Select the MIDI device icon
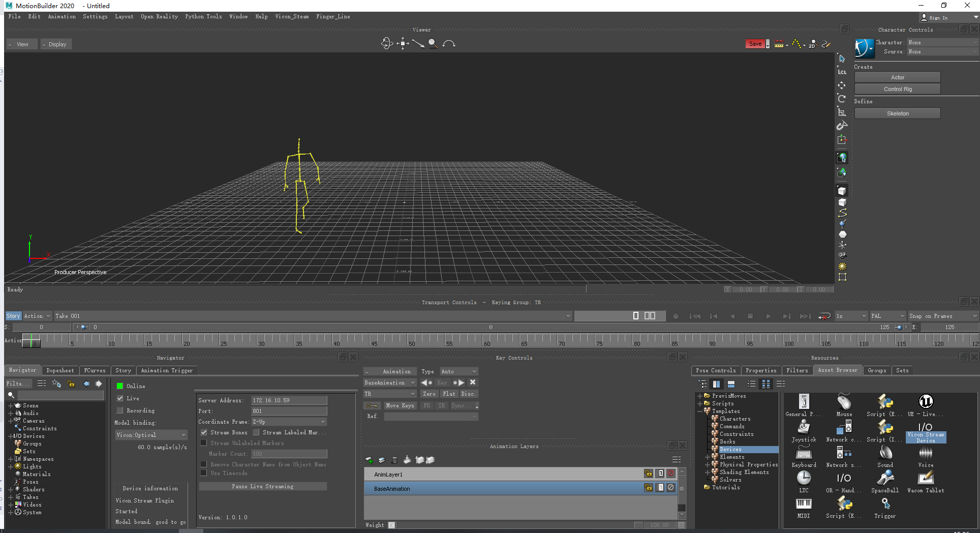The height and width of the screenshot is (533, 980). [804, 504]
